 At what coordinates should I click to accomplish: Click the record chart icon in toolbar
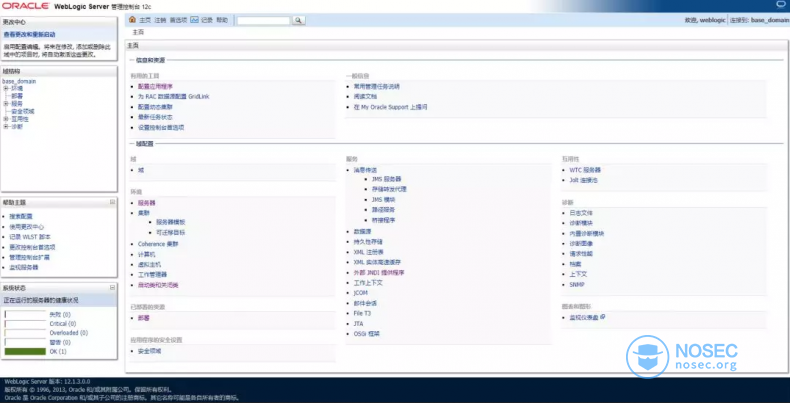pyautogui.click(x=194, y=20)
